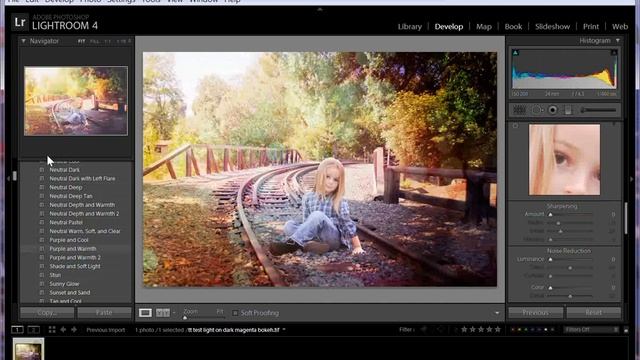Viewport: 640px width, 360px height.
Task: Select the Spot Removal tool
Action: [536, 110]
